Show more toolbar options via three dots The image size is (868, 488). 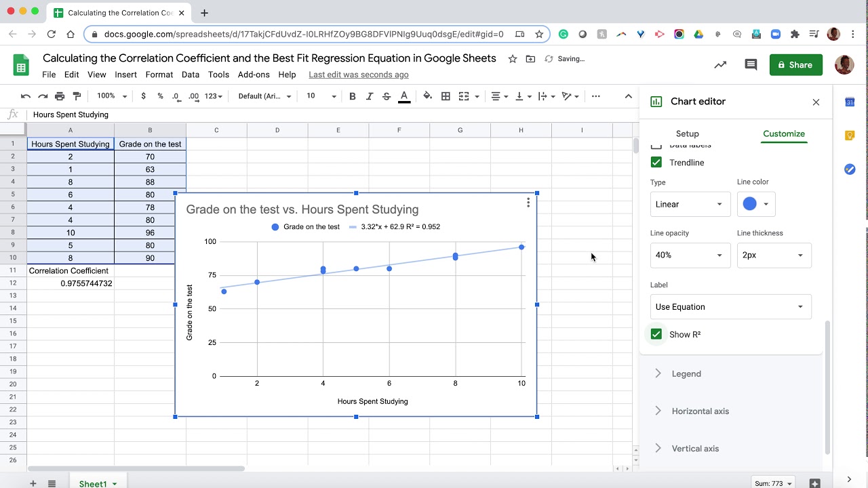[595, 96]
